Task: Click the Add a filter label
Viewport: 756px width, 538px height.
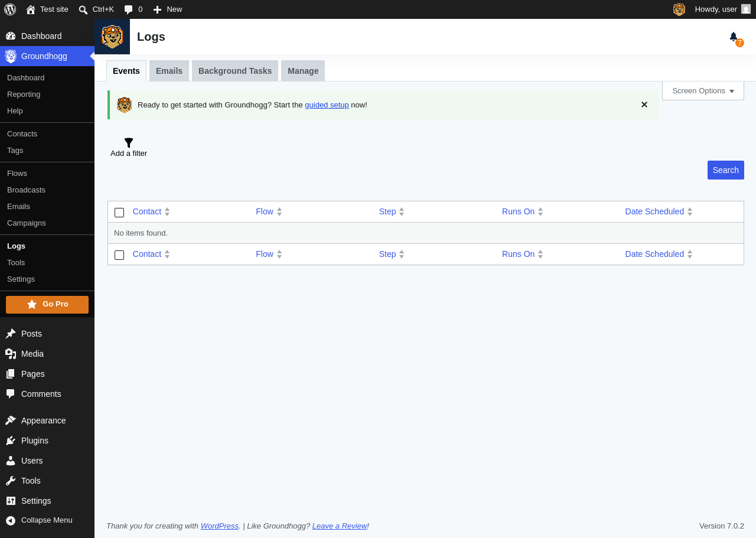Action: 129,154
